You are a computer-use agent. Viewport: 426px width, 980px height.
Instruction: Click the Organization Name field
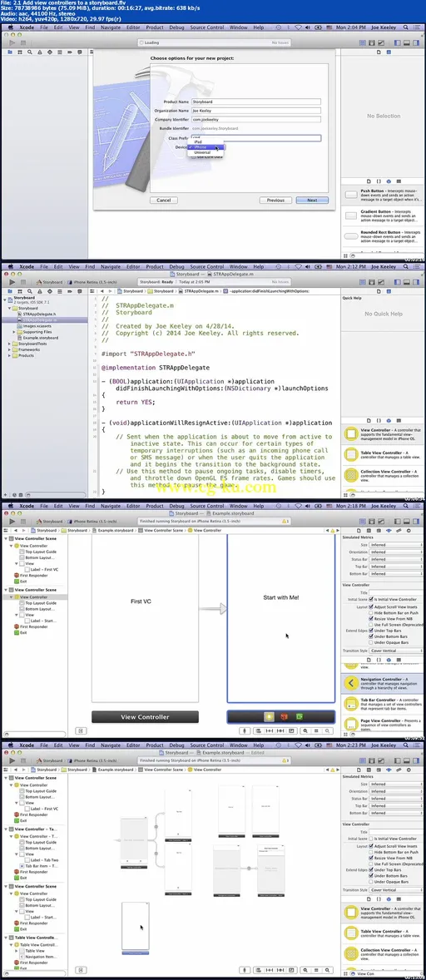(x=256, y=110)
